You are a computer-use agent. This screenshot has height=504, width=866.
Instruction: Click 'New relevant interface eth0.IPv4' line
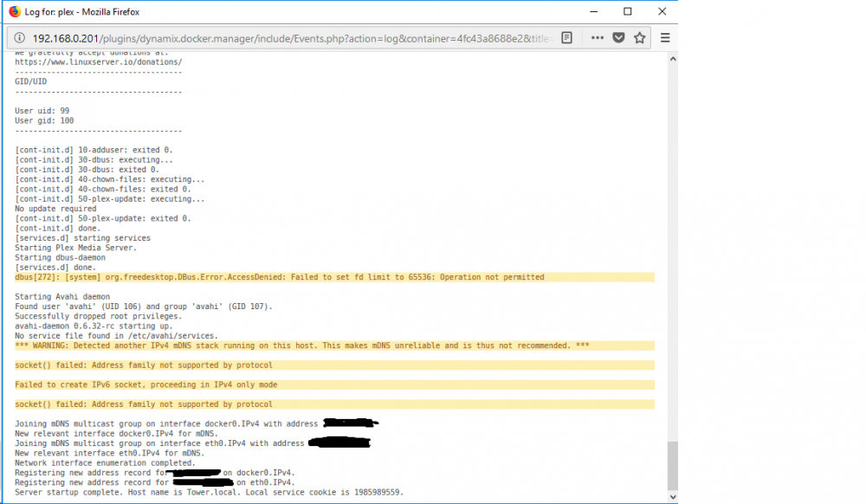pos(110,454)
